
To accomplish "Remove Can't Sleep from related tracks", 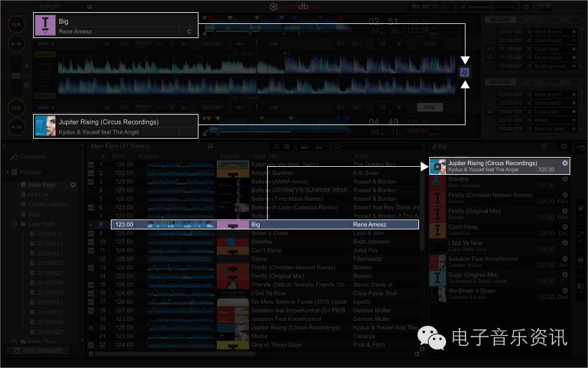I will click(565, 227).
